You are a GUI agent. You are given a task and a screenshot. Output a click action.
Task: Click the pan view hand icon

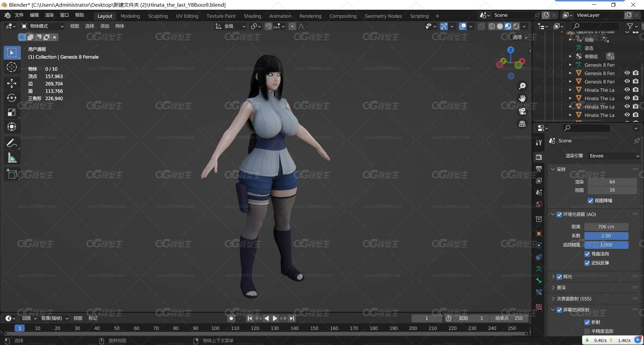tap(522, 98)
